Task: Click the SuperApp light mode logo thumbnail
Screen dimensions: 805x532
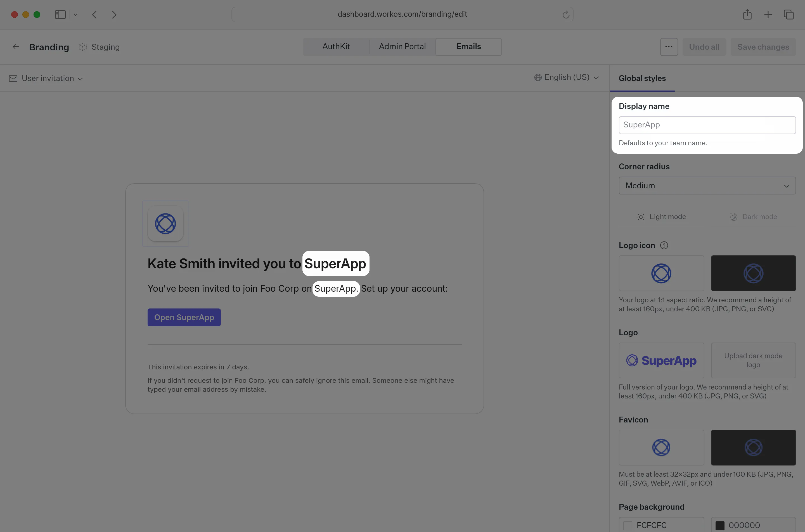Action: pos(661,360)
